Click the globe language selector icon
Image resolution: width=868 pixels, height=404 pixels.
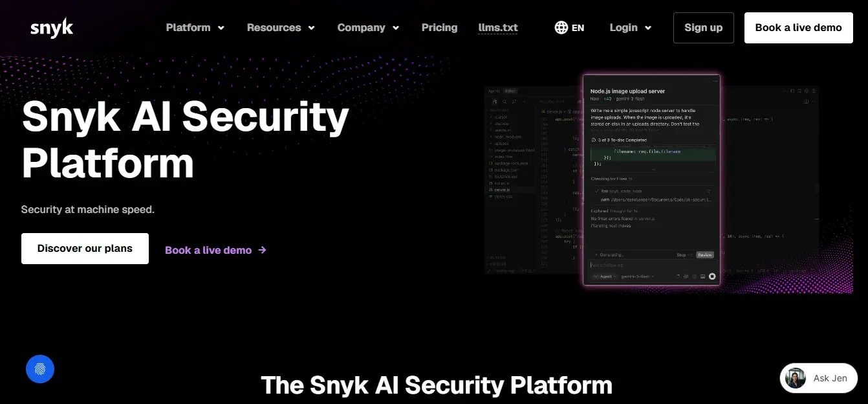tap(561, 28)
